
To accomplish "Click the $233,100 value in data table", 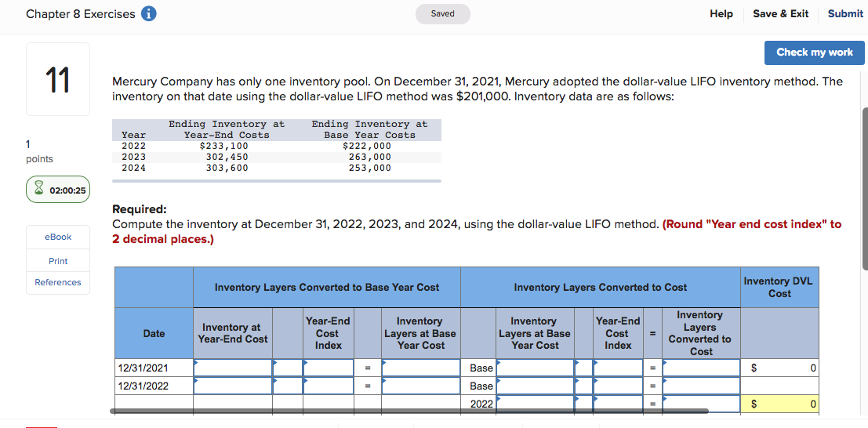I will 223,146.
